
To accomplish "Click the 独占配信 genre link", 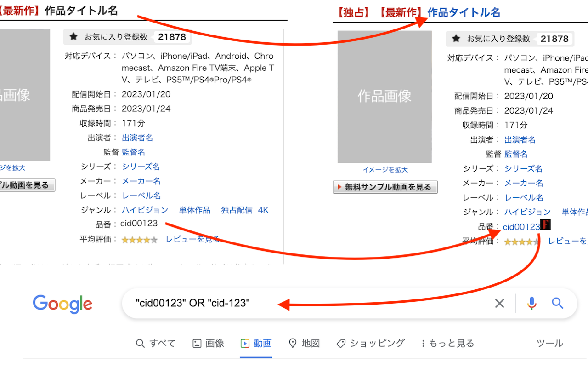I will tap(237, 210).
